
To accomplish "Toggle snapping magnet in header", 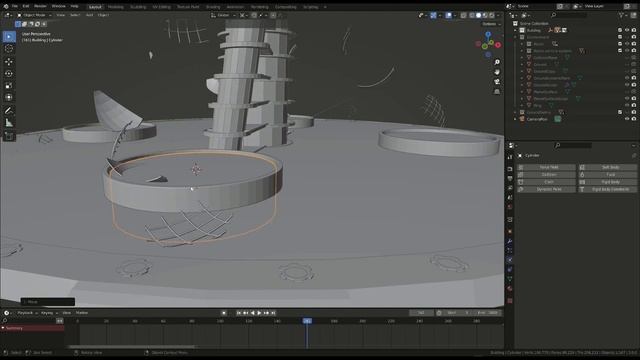I will [254, 15].
